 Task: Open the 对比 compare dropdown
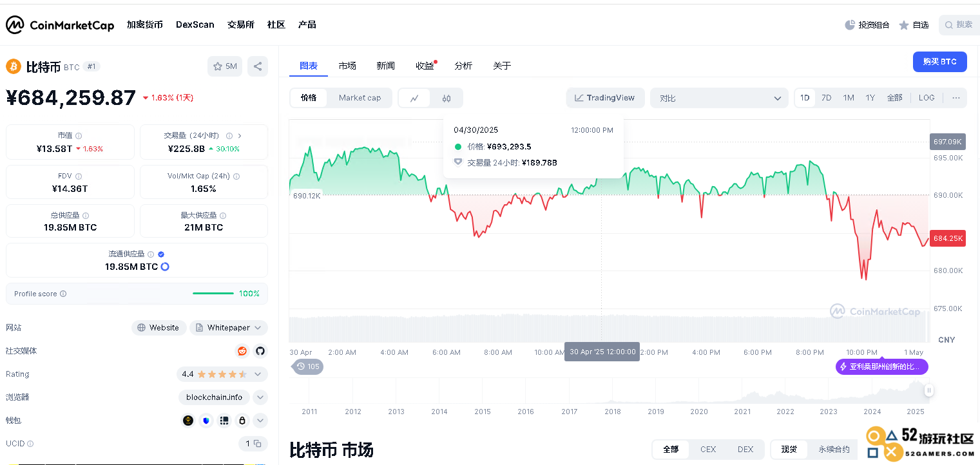[x=719, y=98]
